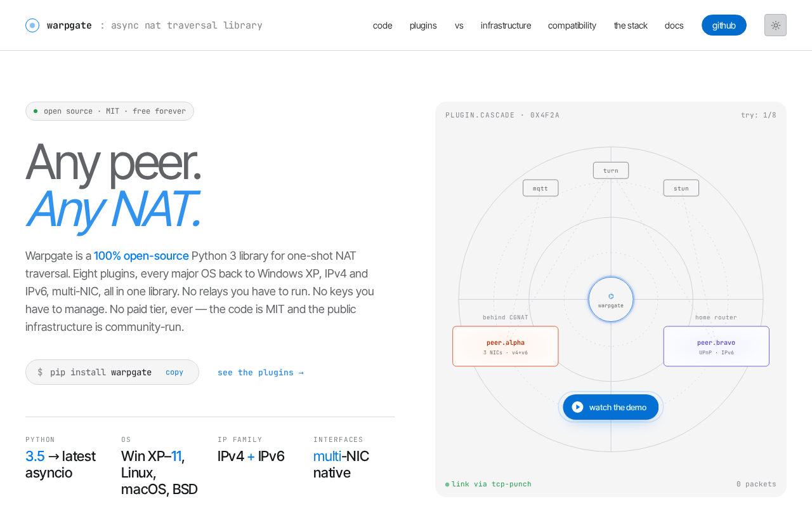Select the mqtt node in diagram

pos(540,188)
